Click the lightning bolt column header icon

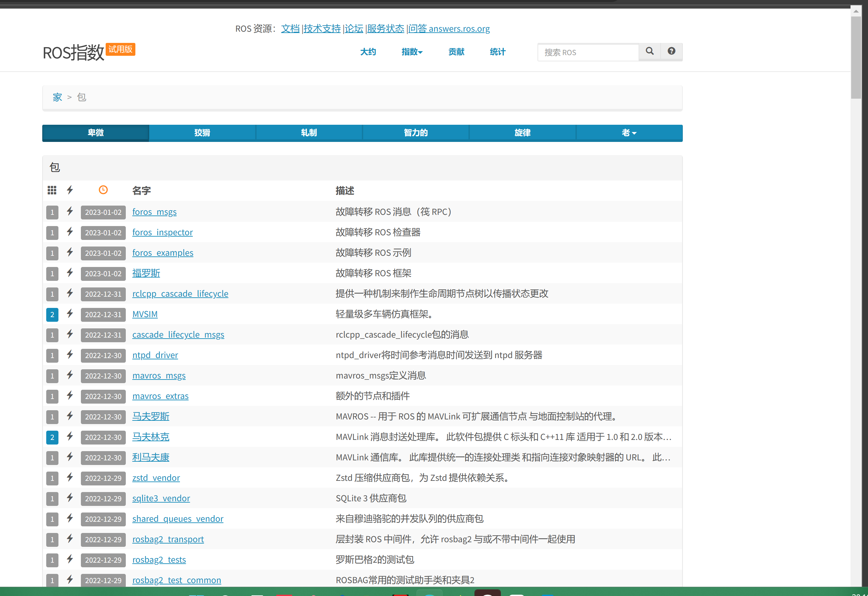70,190
